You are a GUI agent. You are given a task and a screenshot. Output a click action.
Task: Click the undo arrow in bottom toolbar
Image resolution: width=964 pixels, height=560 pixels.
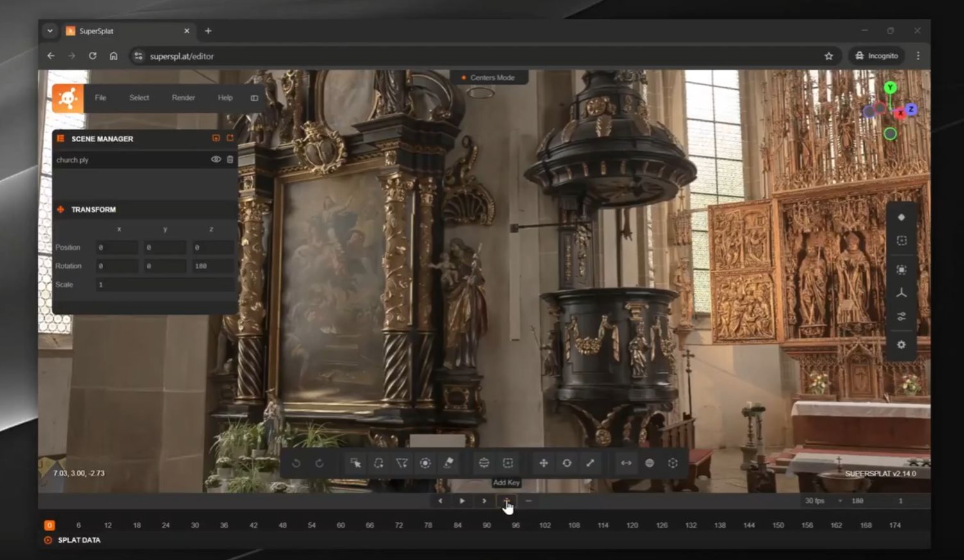296,463
